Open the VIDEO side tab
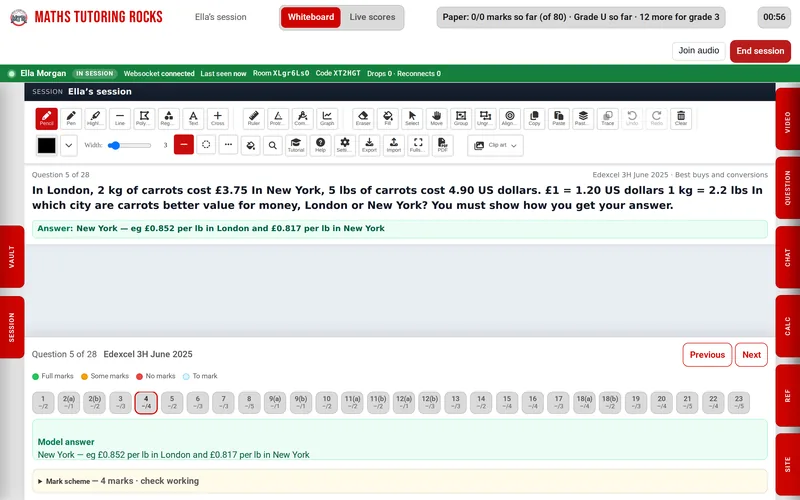This screenshot has height=500, width=800. point(787,119)
